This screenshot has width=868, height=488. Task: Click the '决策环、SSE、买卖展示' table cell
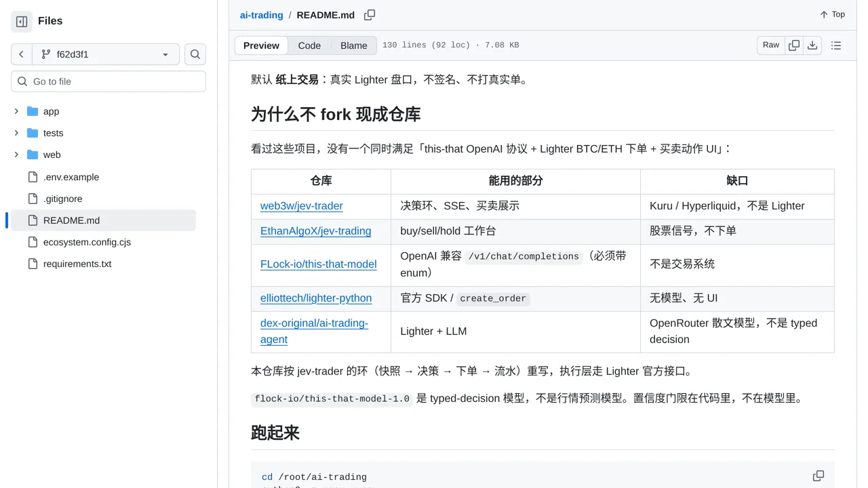click(x=515, y=206)
